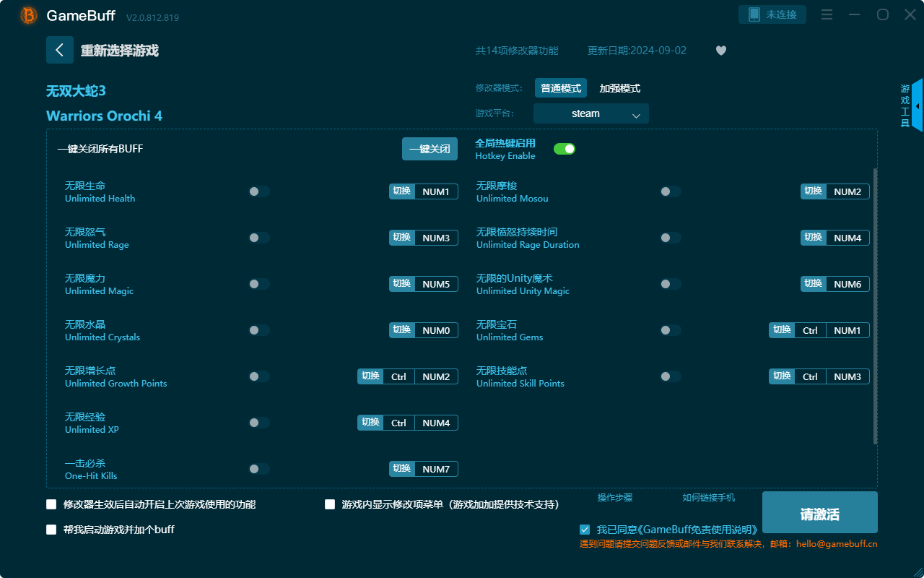Image resolution: width=924 pixels, height=578 pixels.
Task: Click 切换 to rebind the Unlimited XP hotkey
Action: tap(370, 422)
